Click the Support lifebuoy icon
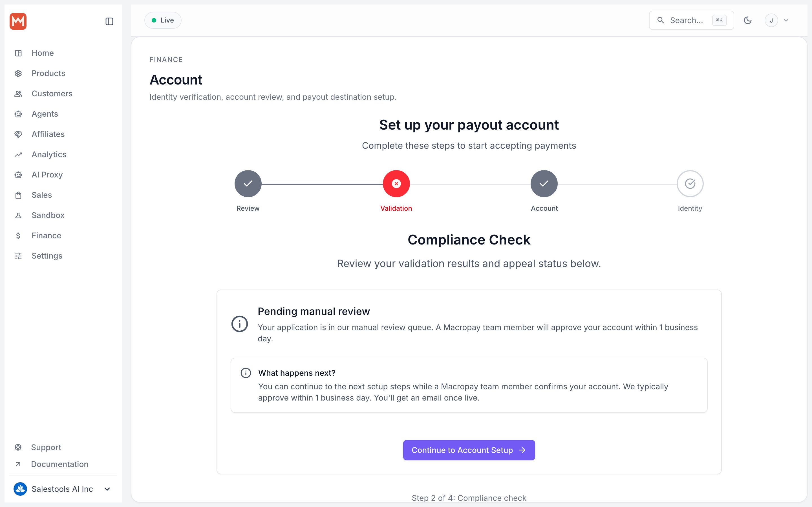 click(18, 447)
